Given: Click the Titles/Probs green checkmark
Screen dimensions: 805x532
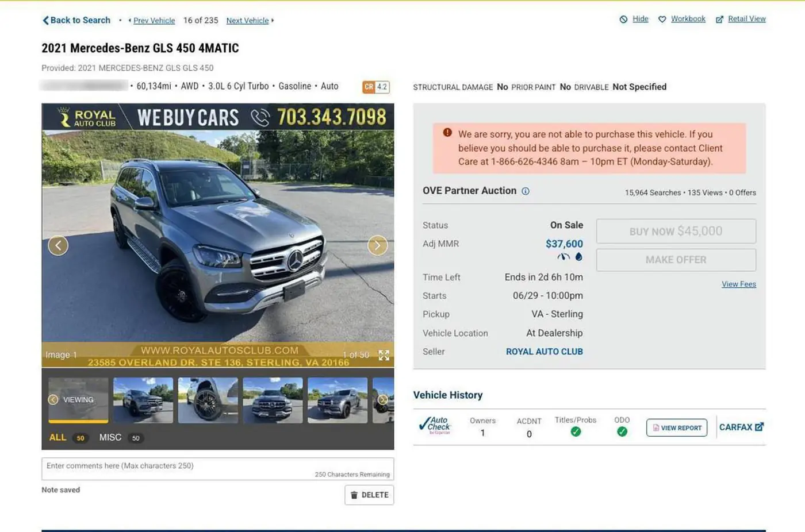Looking at the screenshot, I should click(576, 432).
